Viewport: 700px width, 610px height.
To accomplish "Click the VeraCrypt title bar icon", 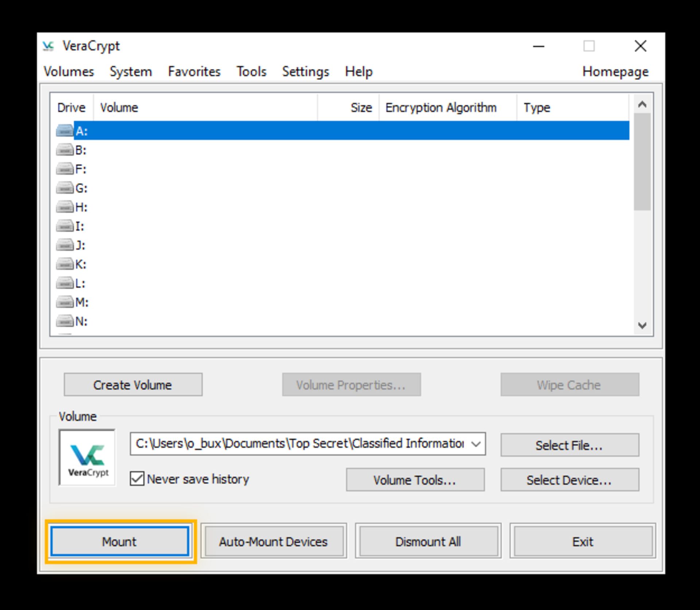I will coord(48,46).
